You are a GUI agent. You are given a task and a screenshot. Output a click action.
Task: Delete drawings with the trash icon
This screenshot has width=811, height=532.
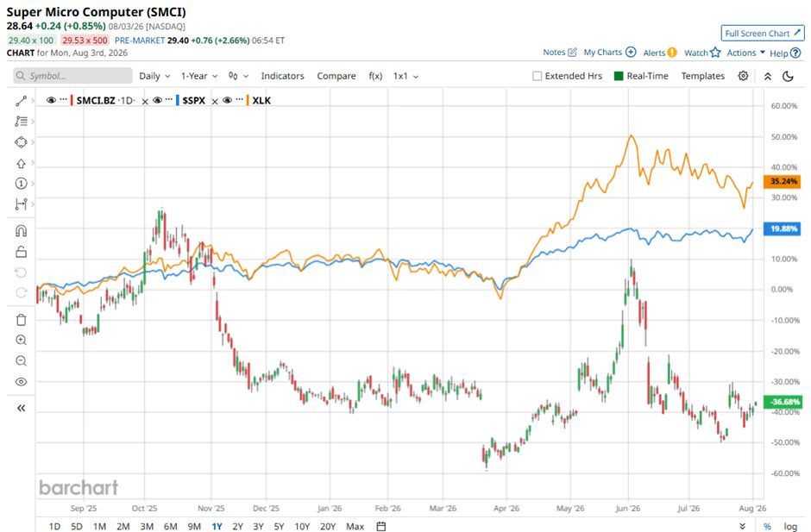21,320
